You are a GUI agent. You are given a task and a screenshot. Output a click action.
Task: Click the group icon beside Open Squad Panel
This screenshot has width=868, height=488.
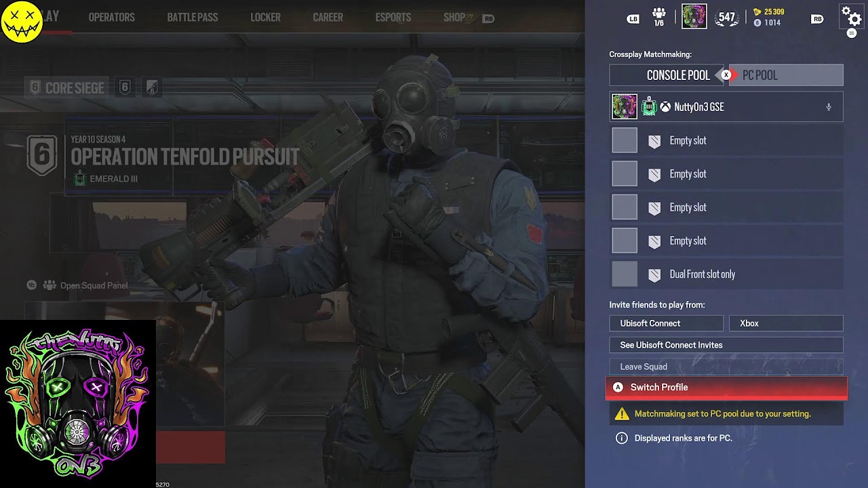[50, 285]
